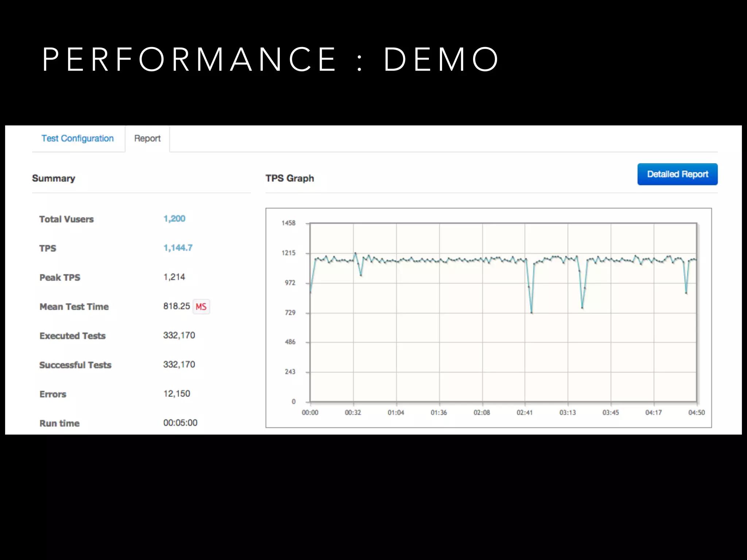Click the Peak TPS value 1,214
Viewport: 747px width, 560px height.
174,277
